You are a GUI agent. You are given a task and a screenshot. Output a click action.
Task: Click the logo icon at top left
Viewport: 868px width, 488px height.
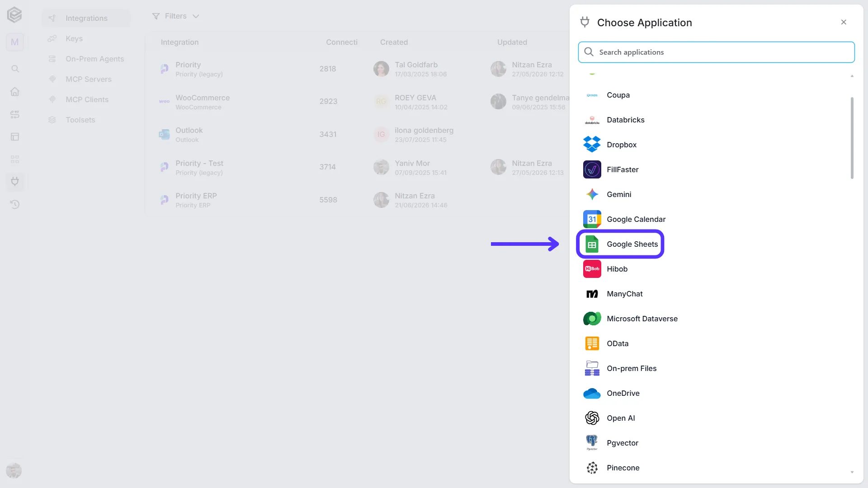[x=14, y=15]
